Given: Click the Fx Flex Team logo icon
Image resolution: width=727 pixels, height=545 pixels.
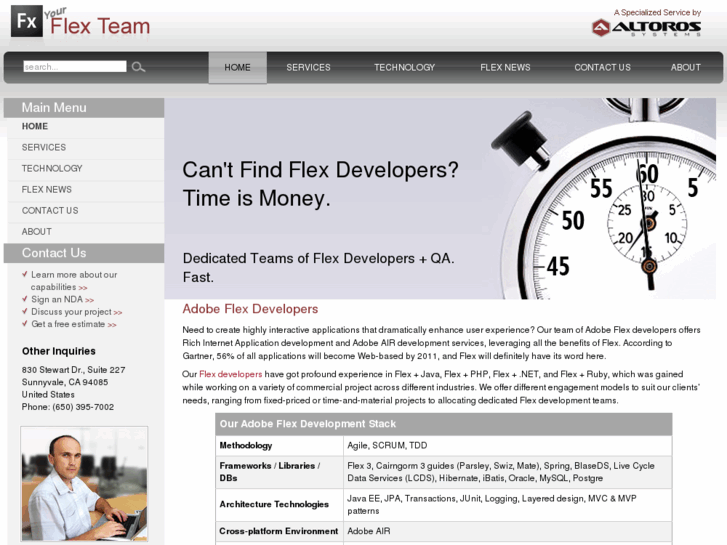Looking at the screenshot, I should click(26, 21).
